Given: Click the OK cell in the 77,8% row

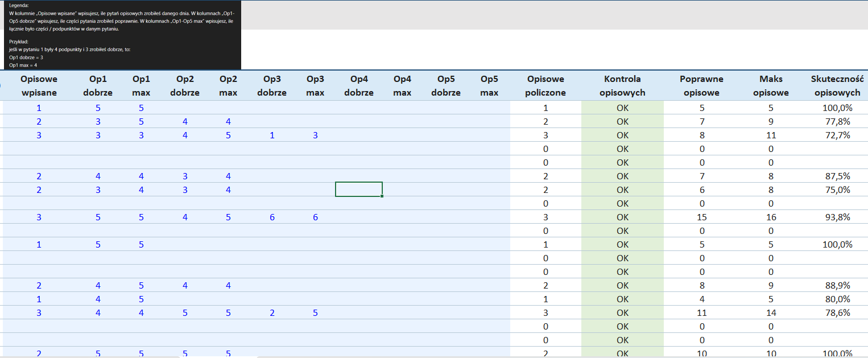Looking at the screenshot, I should click(622, 121).
